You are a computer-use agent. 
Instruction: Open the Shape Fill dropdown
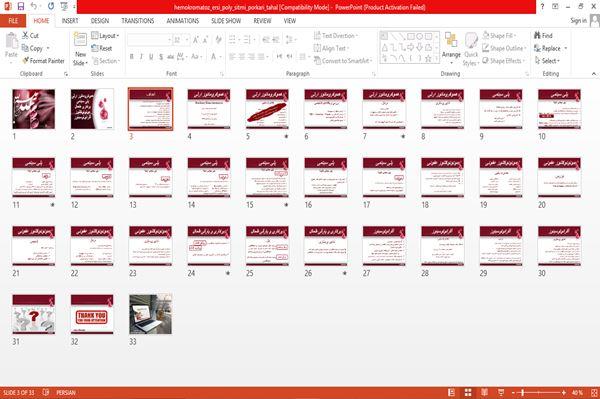click(x=499, y=36)
